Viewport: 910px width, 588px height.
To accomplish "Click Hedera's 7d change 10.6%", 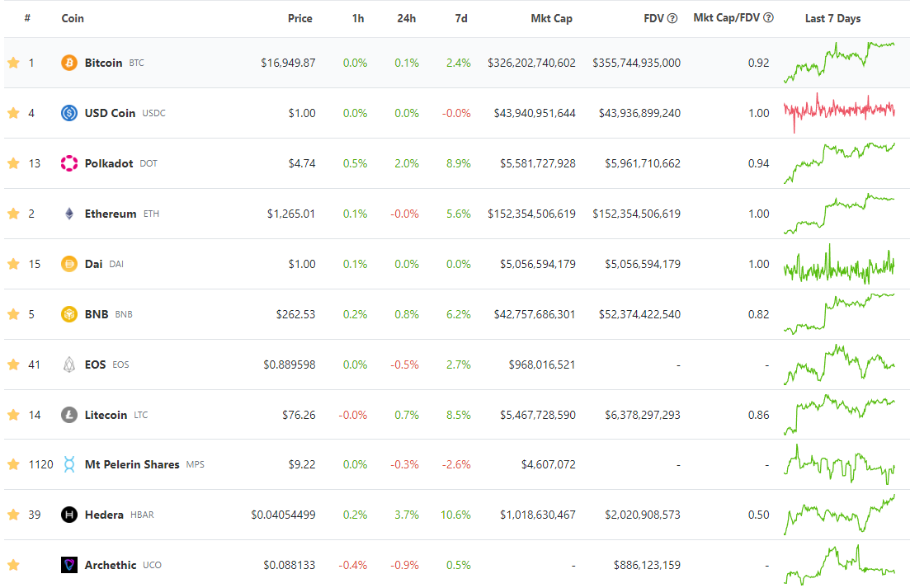I will point(455,515).
